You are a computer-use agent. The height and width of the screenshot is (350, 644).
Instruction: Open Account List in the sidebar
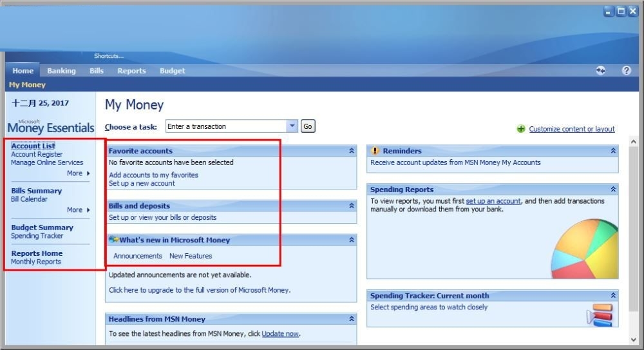pos(33,146)
